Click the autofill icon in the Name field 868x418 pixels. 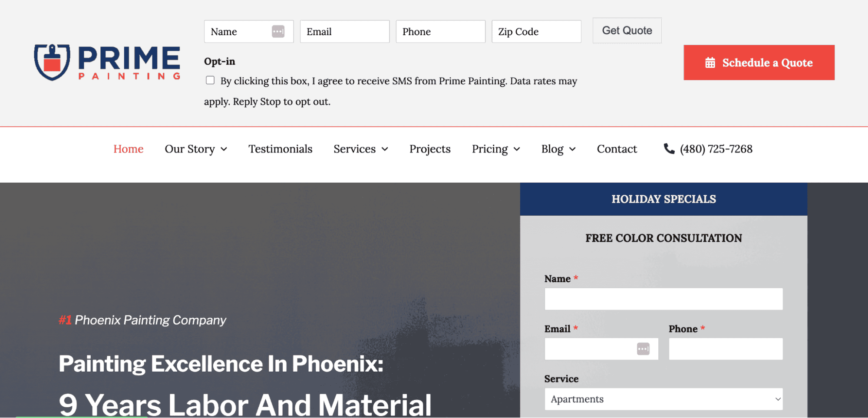[278, 31]
